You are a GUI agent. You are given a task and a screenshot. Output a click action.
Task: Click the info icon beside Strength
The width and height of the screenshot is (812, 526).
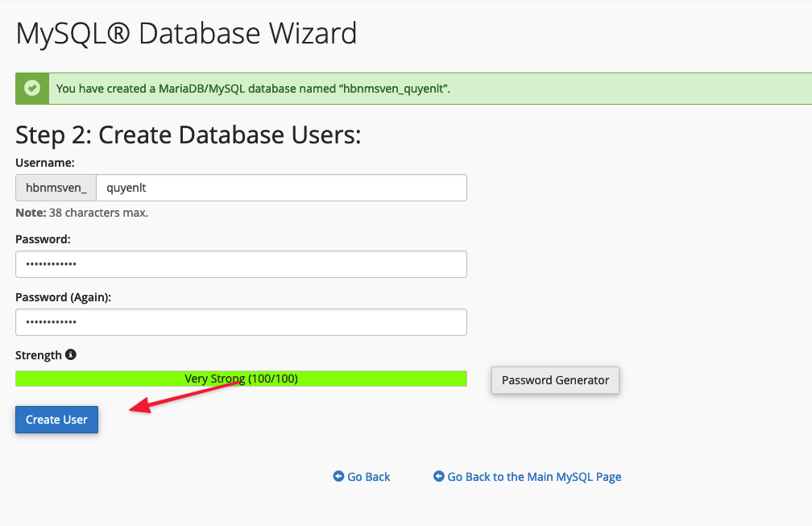click(x=71, y=354)
